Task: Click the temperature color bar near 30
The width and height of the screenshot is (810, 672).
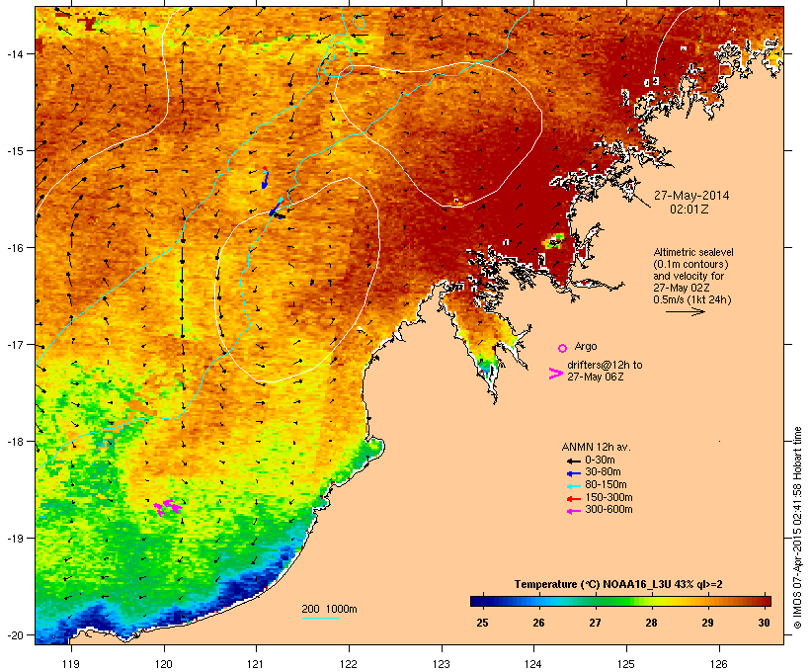Action: coord(764,601)
